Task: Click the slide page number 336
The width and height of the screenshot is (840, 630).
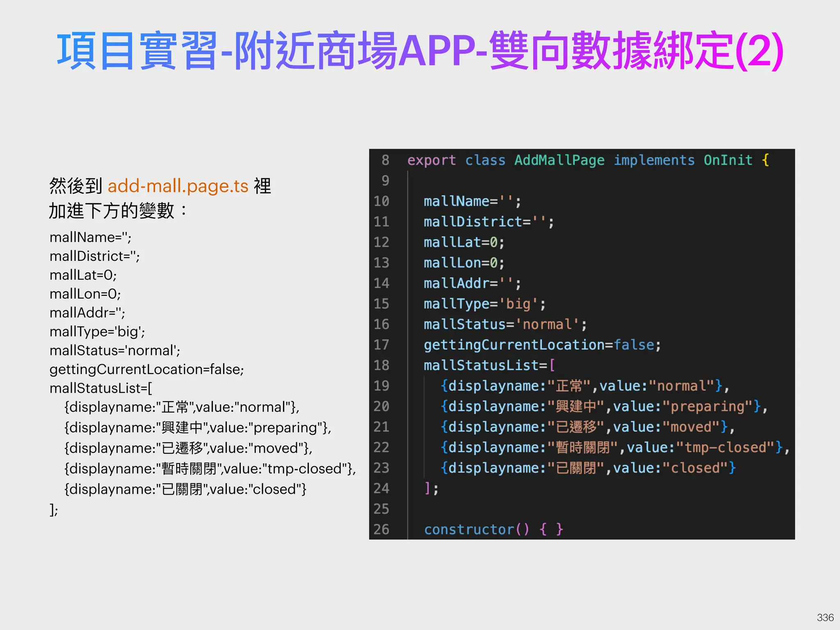Action: pyautogui.click(x=825, y=617)
